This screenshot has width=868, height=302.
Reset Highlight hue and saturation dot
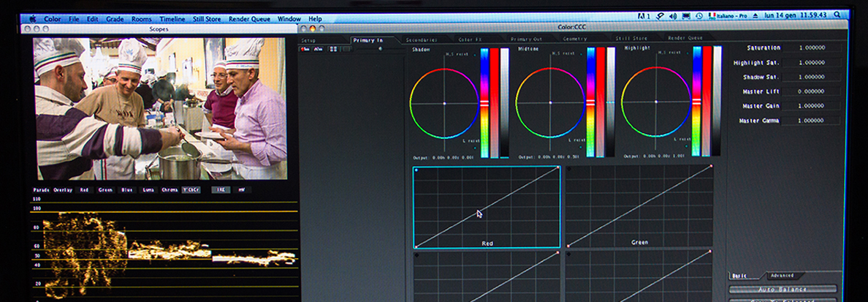[x=687, y=54]
